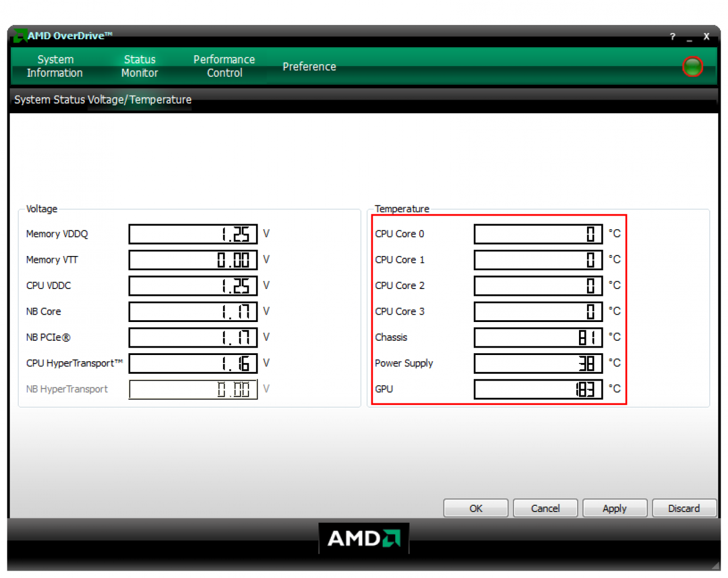This screenshot has height=578, width=728.
Task: Click the GPU label
Action: (x=384, y=389)
